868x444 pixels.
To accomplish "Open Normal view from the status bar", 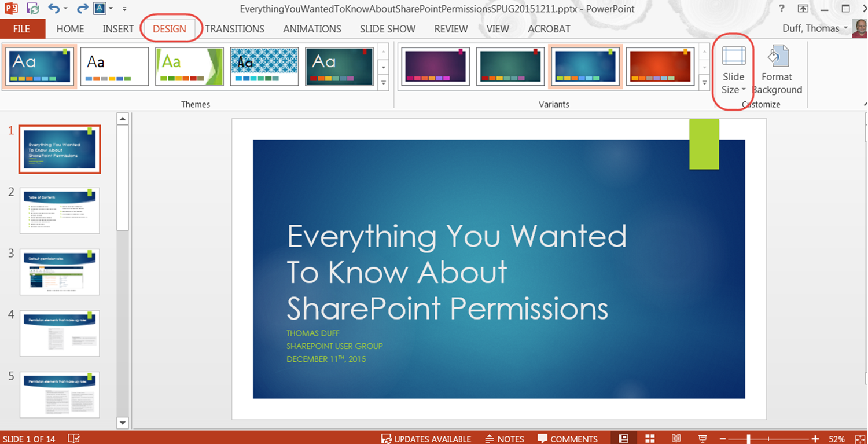I will 624,438.
